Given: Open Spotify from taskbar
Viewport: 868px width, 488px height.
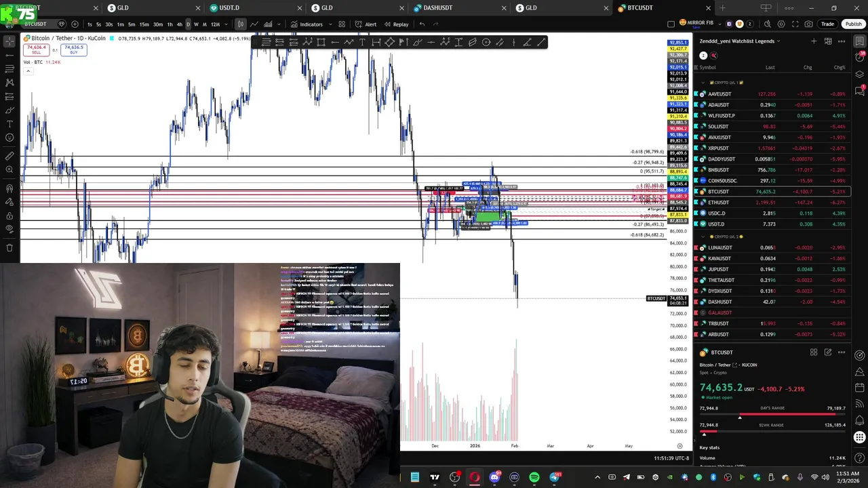Looking at the screenshot, I should pyautogui.click(x=534, y=477).
